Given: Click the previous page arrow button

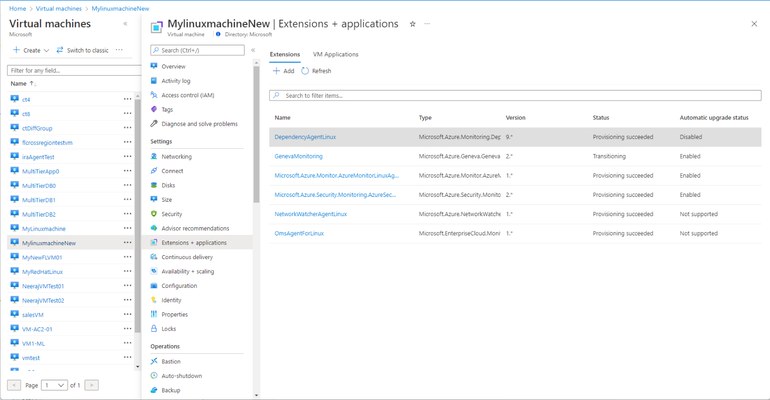Looking at the screenshot, I should pyautogui.click(x=14, y=385).
